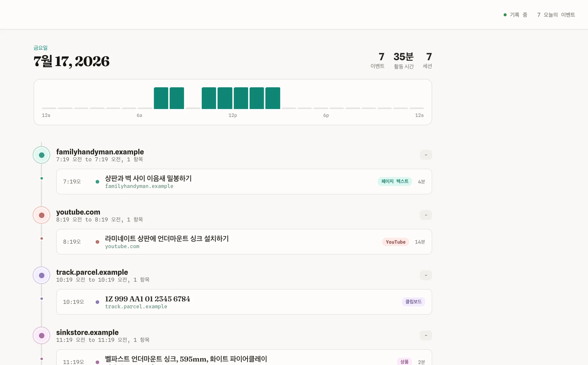
Task: Click the 12p label on activity chart
Action: click(233, 115)
